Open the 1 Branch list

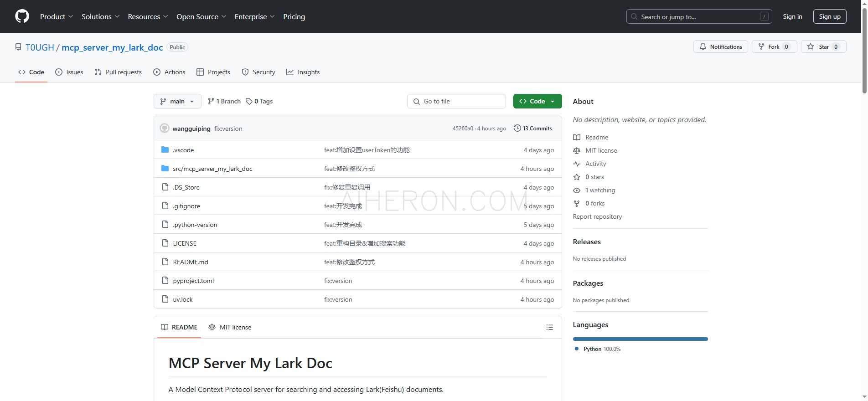(224, 101)
